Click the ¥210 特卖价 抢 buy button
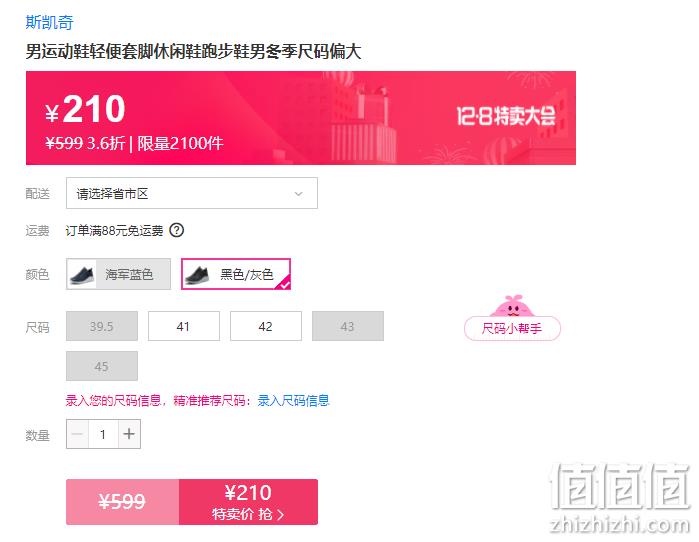Screen dimensions: 699x542 (x=248, y=502)
